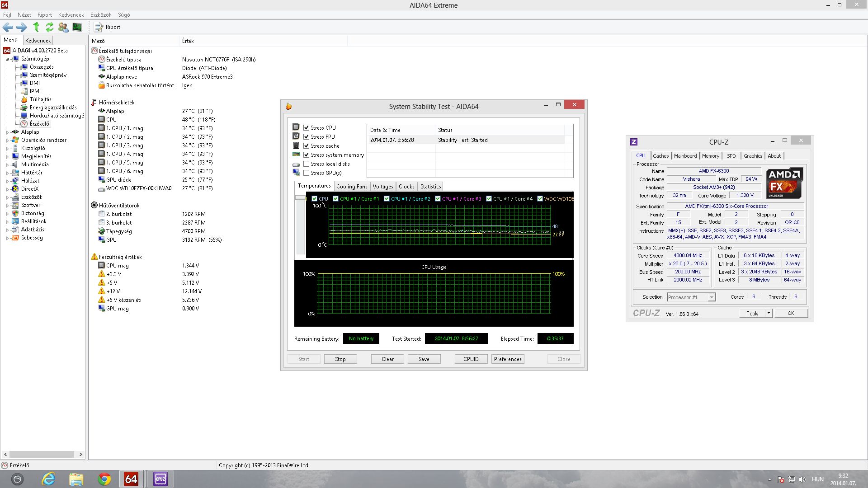Screen dimensions: 868x488
Task: Expand the Megjelenítés tree node
Action: [7, 157]
